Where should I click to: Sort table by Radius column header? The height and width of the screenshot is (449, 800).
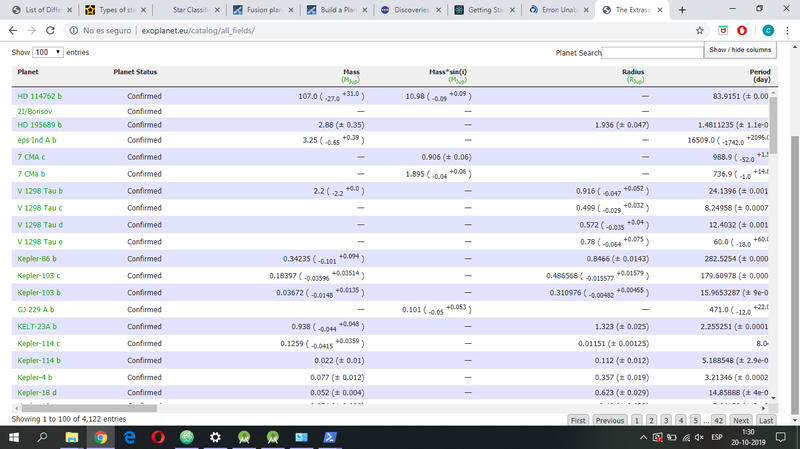tap(632, 73)
